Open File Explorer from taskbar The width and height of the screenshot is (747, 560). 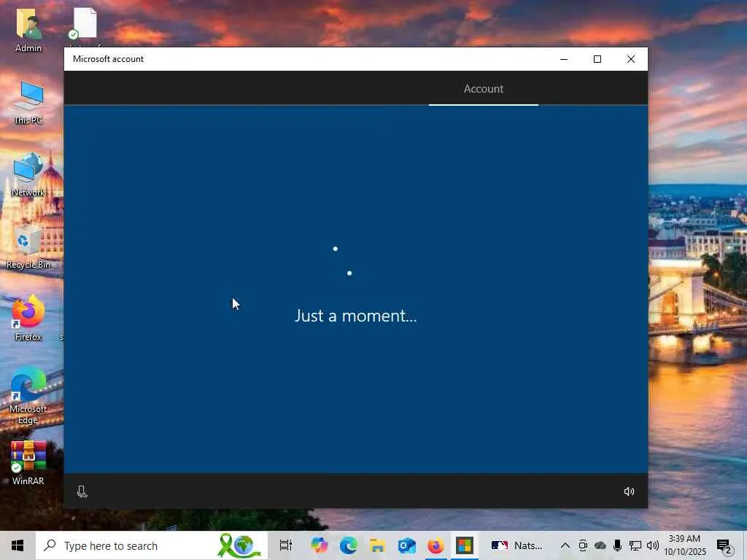click(377, 545)
